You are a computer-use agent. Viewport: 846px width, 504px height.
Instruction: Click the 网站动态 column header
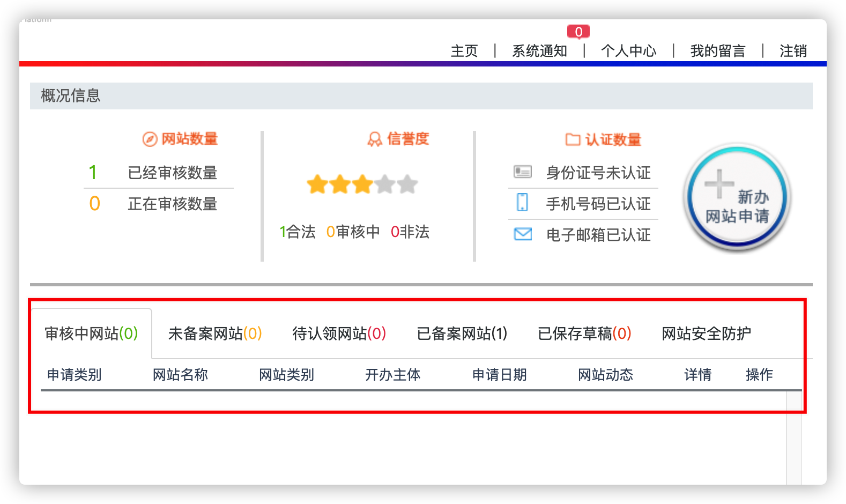click(x=605, y=374)
